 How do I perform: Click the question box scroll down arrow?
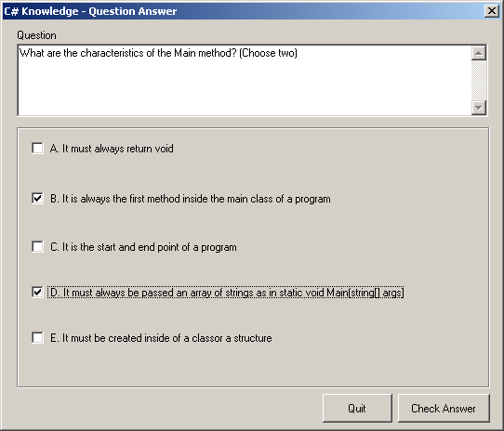[479, 108]
